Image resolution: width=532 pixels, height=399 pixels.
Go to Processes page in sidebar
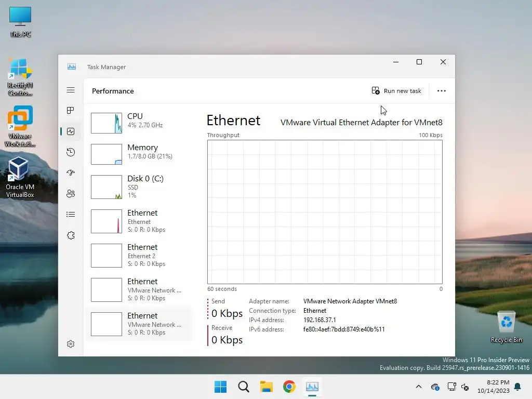pos(71,111)
